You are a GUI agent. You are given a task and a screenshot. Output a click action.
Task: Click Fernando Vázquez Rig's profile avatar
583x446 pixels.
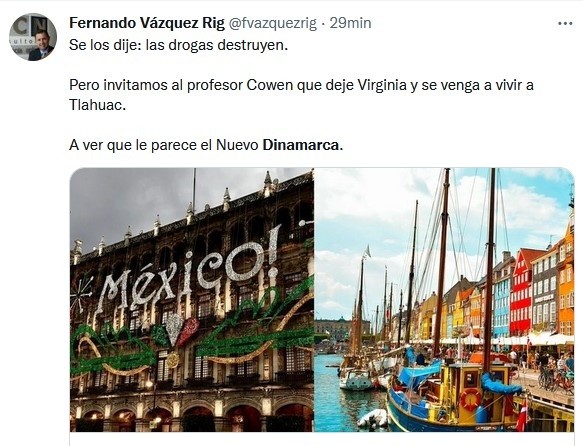coord(33,37)
